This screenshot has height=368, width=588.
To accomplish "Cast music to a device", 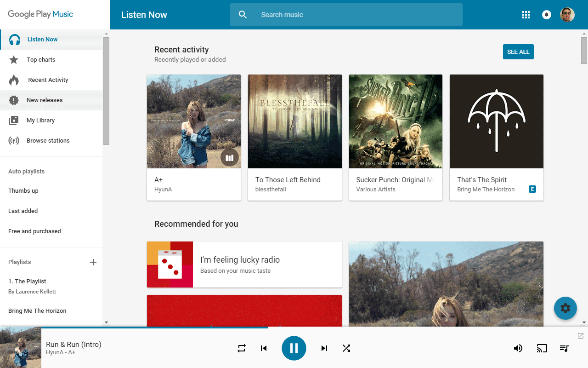I will (x=542, y=348).
